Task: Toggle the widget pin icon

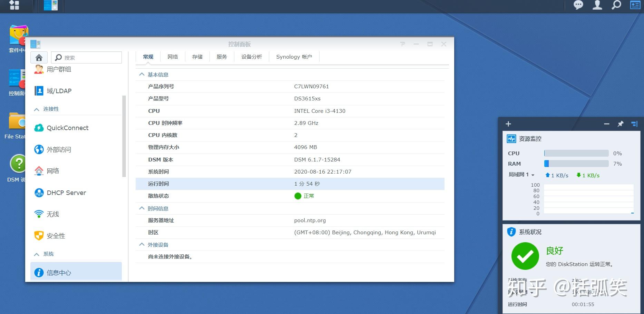Action: [621, 124]
